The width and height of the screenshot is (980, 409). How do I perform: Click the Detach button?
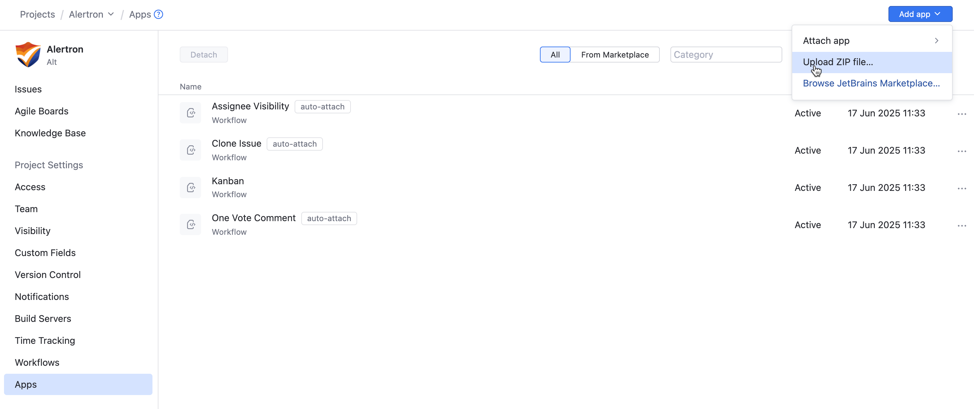point(203,54)
